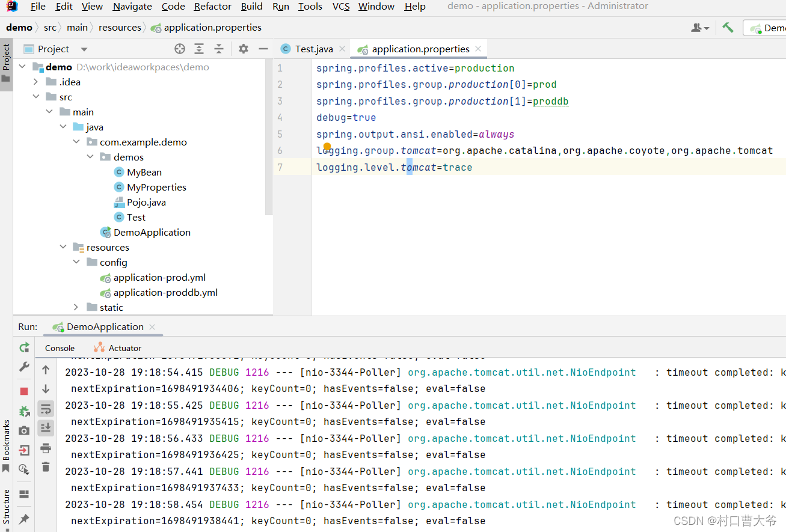Screen dimensions: 786x532
Task: Print console output using the printer icon
Action: pos(46,448)
